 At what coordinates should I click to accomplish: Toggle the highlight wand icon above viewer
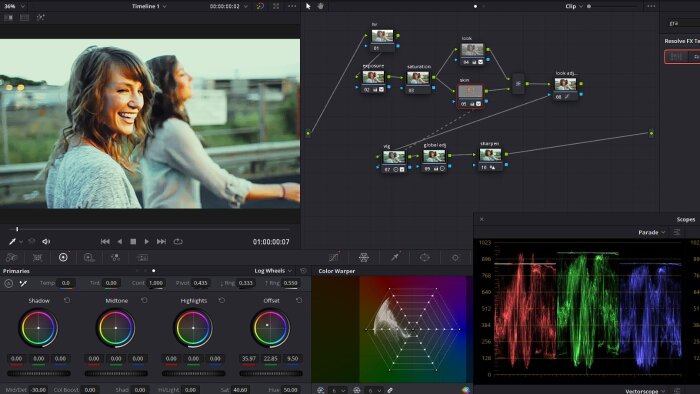click(41, 17)
